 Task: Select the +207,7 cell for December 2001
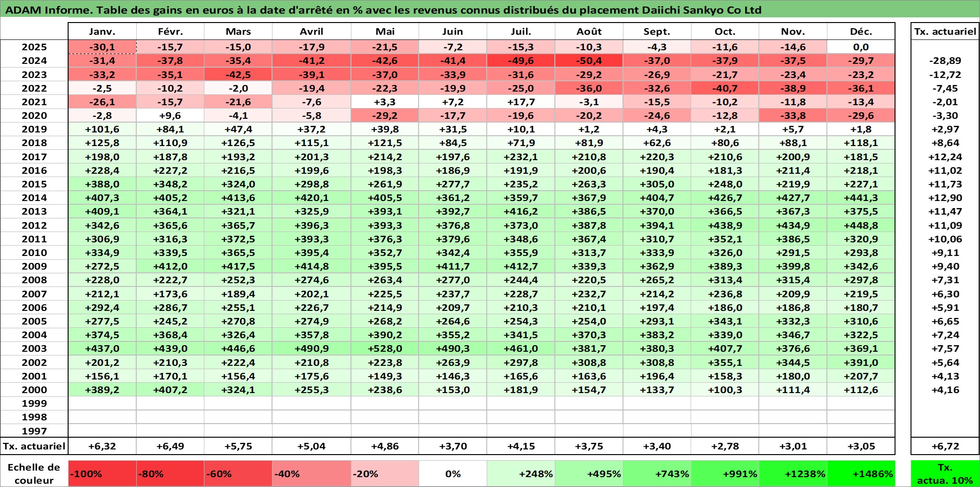(x=861, y=376)
